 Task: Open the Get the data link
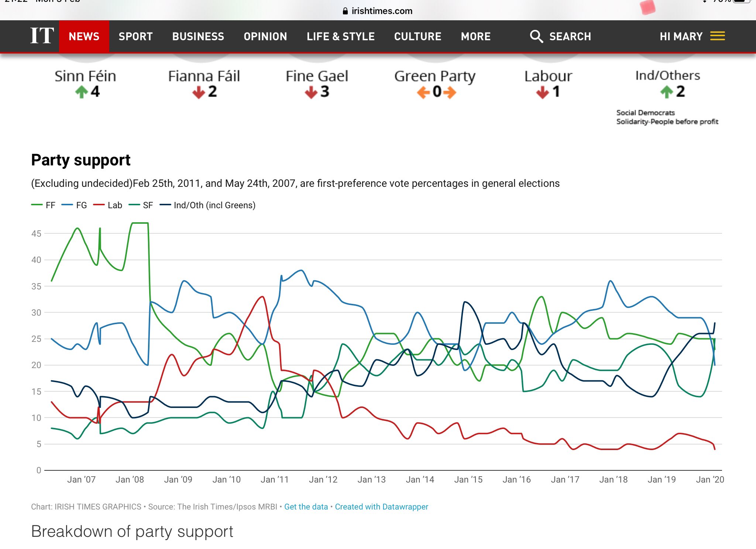coord(306,507)
